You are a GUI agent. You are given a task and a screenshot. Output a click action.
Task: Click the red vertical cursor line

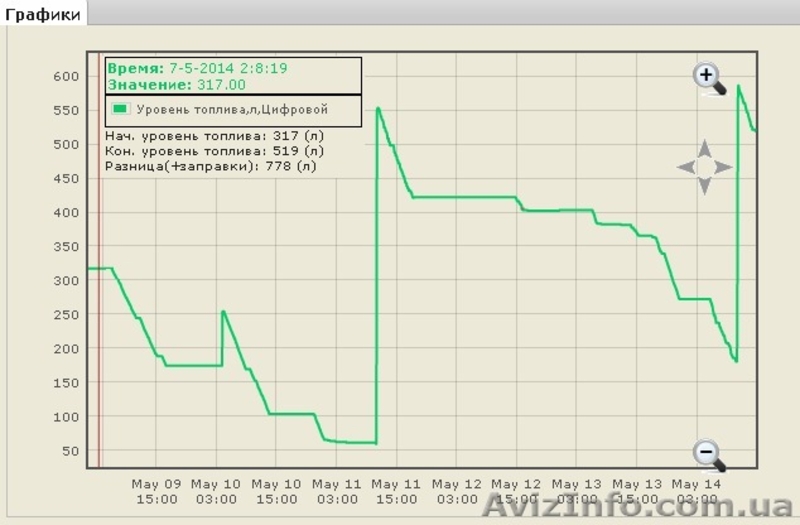pos(98,300)
